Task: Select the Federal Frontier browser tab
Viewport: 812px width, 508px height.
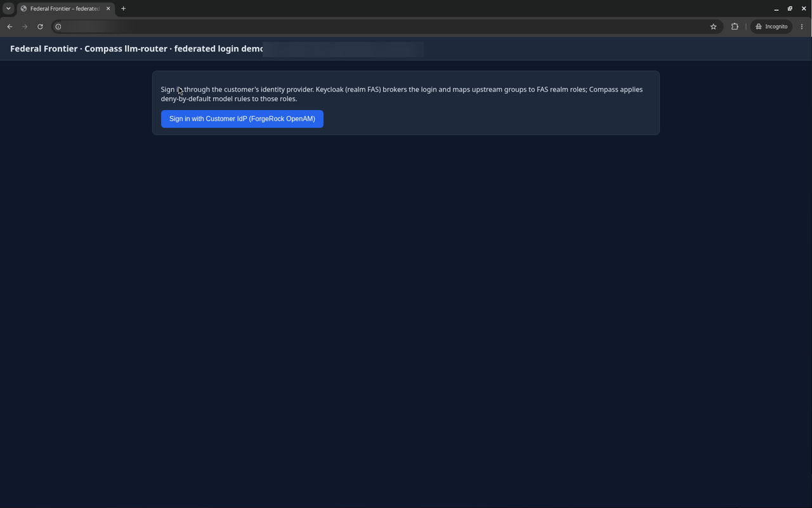Action: tap(64, 9)
